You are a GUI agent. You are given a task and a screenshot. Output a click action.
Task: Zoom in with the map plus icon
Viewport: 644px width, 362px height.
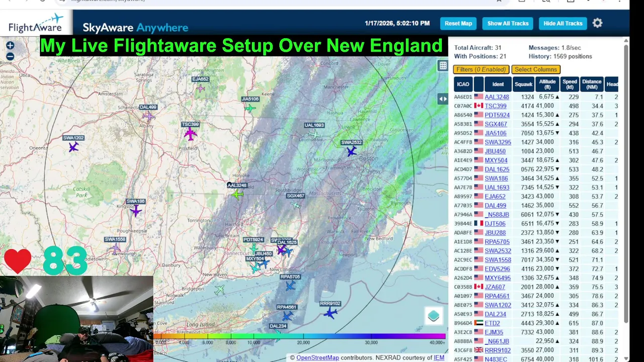(x=10, y=46)
